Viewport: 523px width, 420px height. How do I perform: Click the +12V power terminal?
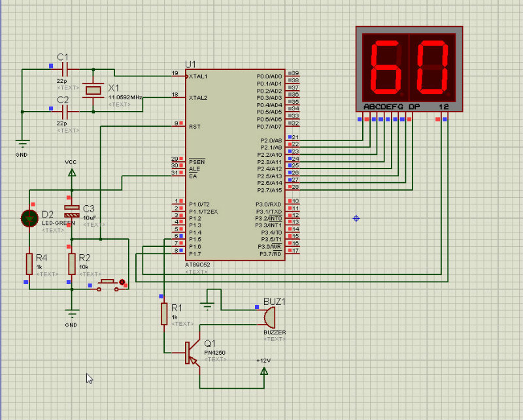[264, 371]
